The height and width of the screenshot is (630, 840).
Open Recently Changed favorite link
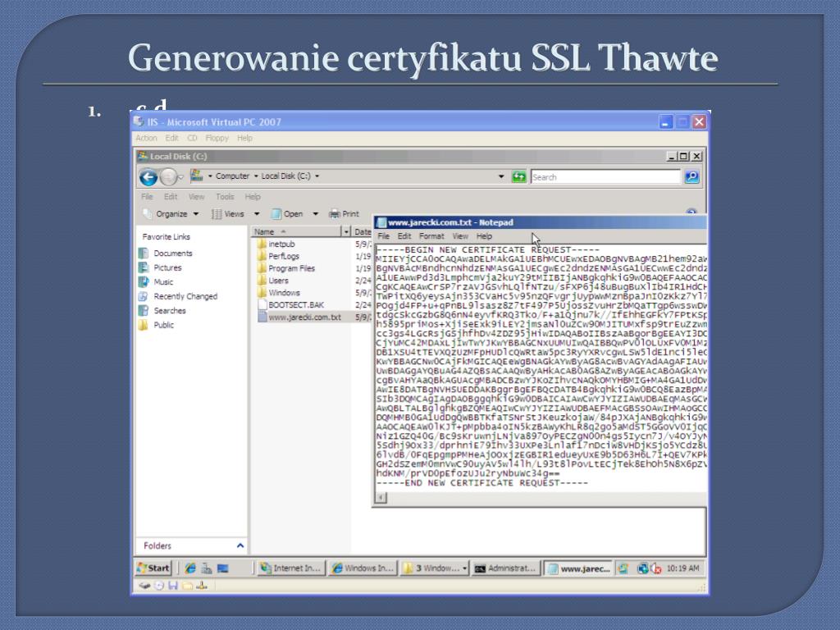[x=178, y=296]
